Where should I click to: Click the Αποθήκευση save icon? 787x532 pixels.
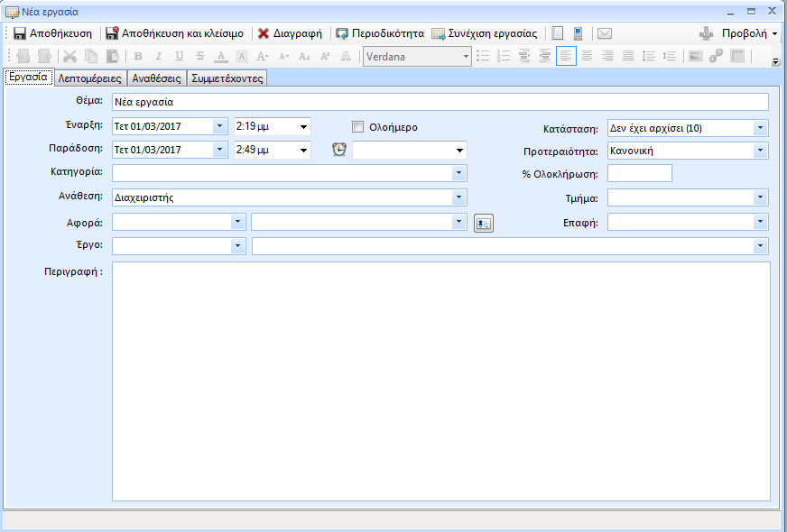[20, 33]
